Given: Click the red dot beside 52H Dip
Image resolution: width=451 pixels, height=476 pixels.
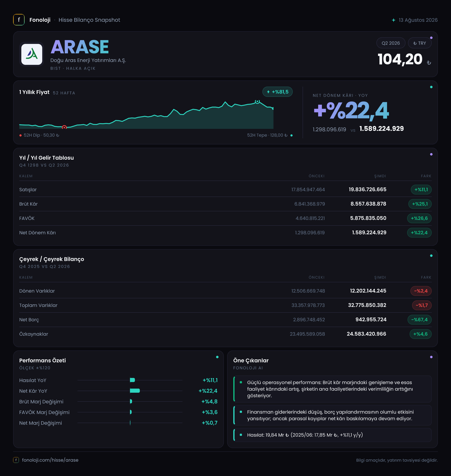Looking at the screenshot, I should point(20,135).
